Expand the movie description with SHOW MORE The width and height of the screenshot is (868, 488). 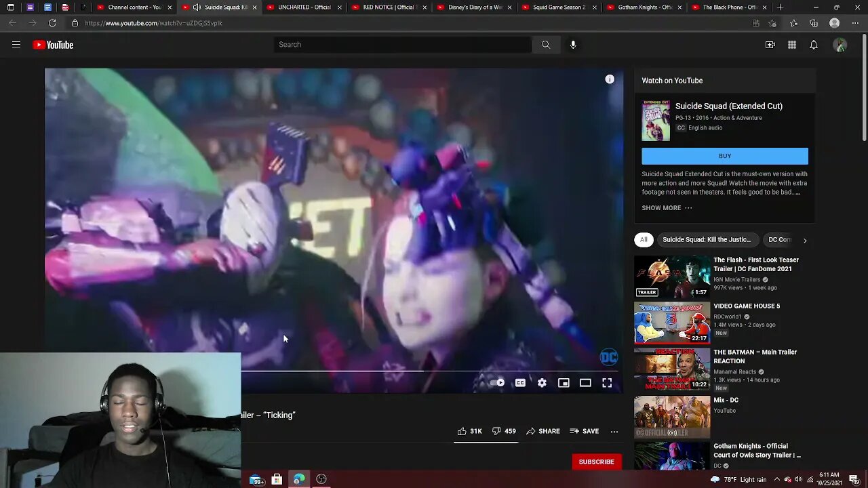point(667,208)
